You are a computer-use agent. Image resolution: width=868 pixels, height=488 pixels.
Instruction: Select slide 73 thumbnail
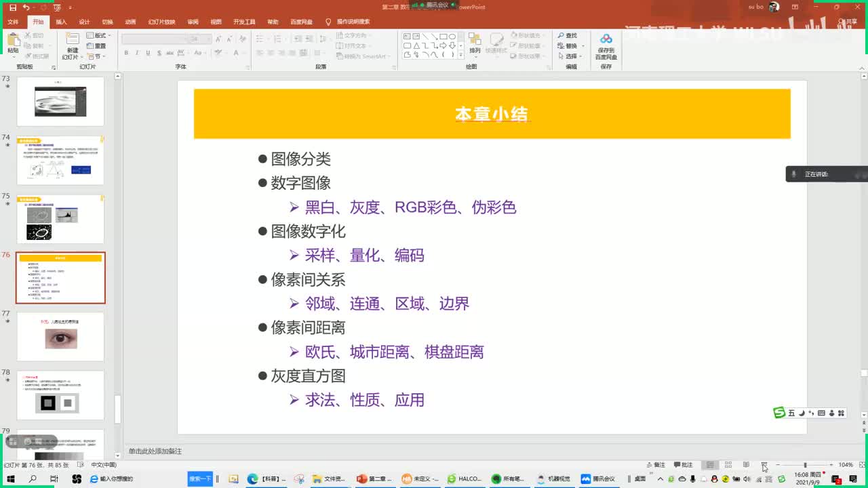coord(60,101)
